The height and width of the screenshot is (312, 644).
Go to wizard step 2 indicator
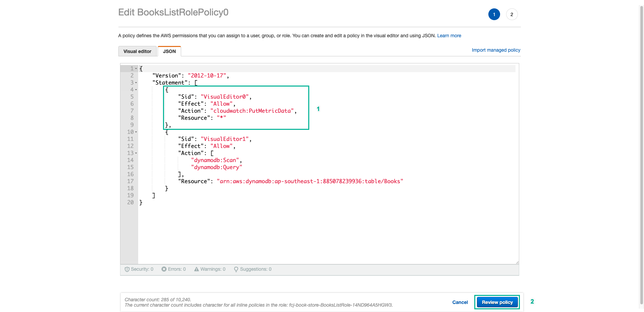[512, 14]
